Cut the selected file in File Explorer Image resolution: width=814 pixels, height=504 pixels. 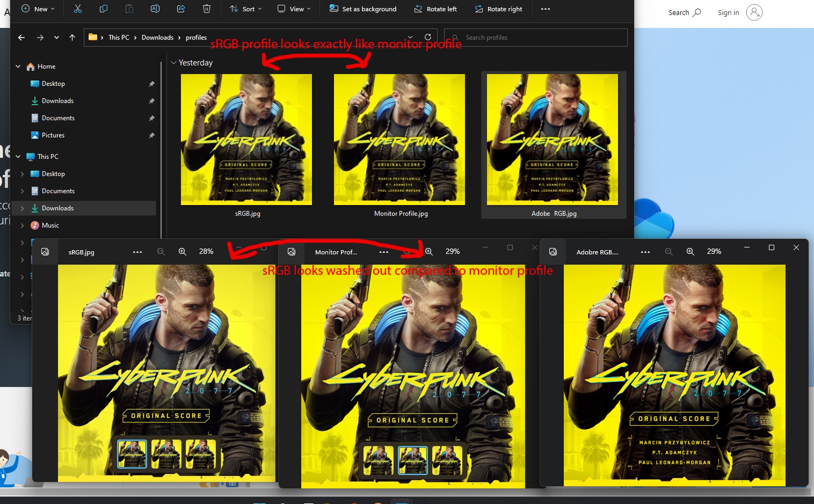click(78, 9)
